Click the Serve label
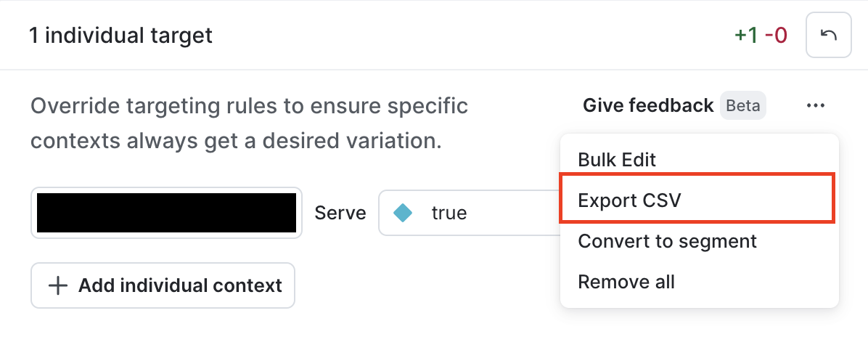Viewport: 868px width, 337px height. coord(340,213)
